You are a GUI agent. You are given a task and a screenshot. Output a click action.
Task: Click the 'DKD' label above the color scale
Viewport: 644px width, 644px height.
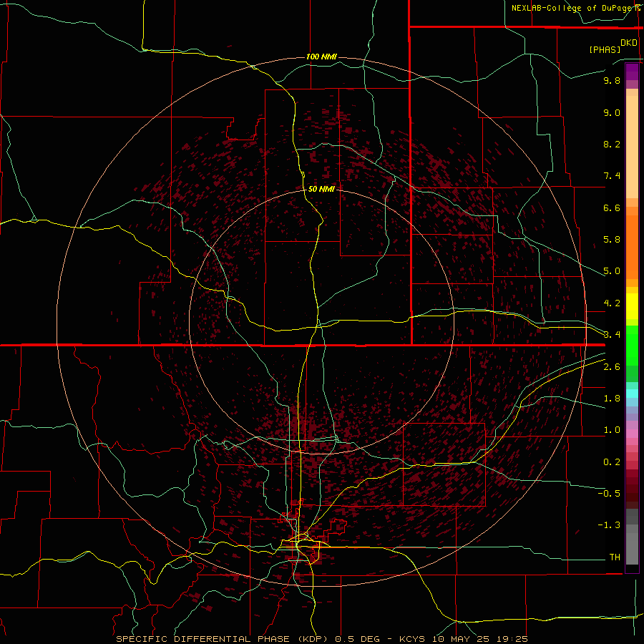point(629,43)
